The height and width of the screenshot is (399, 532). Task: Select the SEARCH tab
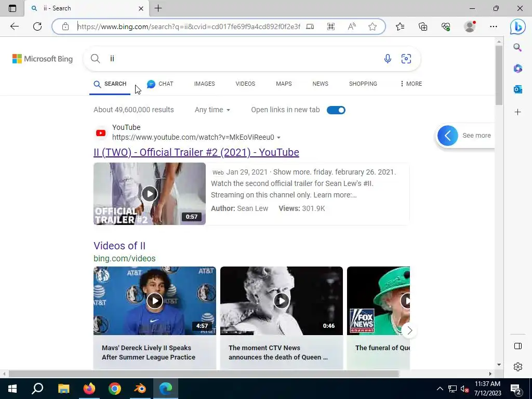[x=110, y=84]
